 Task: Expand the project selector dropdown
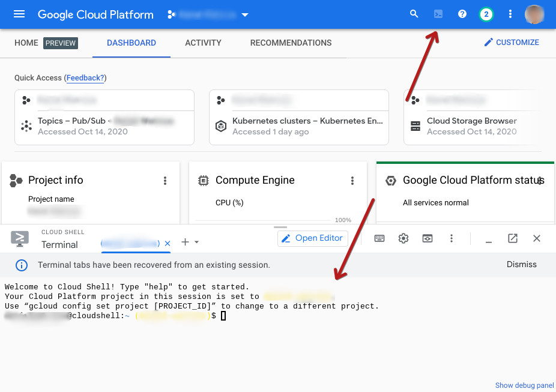[244, 15]
